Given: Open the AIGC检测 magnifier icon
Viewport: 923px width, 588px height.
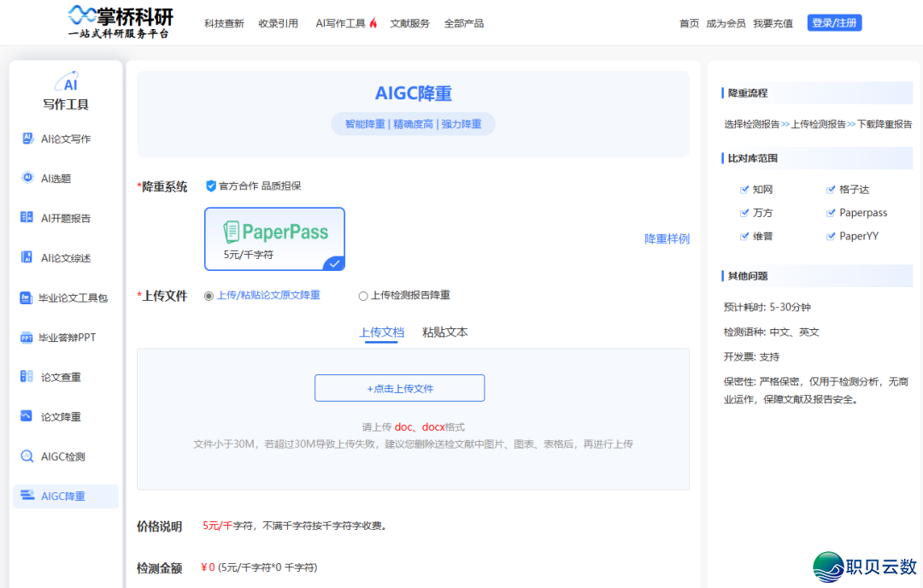Looking at the screenshot, I should (26, 456).
